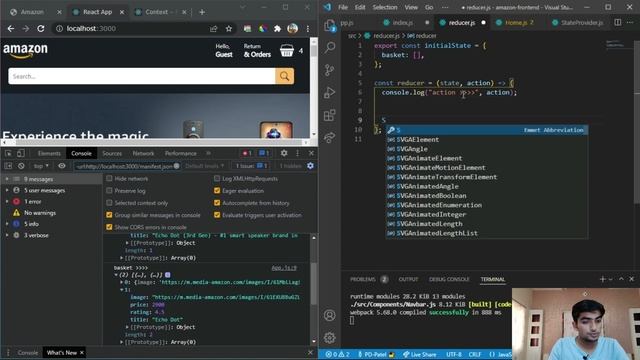This screenshot has width=640, height=360.
Task: Open the App.js source link in console
Action: (284, 268)
